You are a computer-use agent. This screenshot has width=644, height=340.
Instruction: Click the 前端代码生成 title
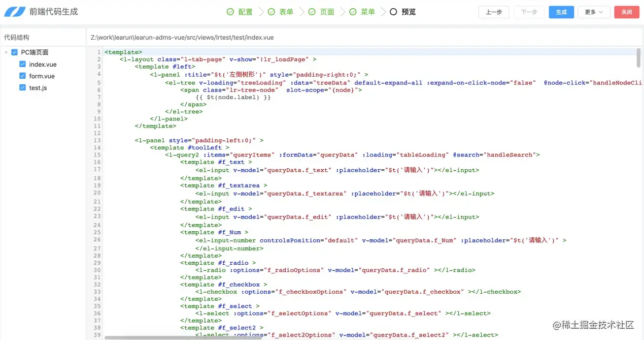click(54, 12)
